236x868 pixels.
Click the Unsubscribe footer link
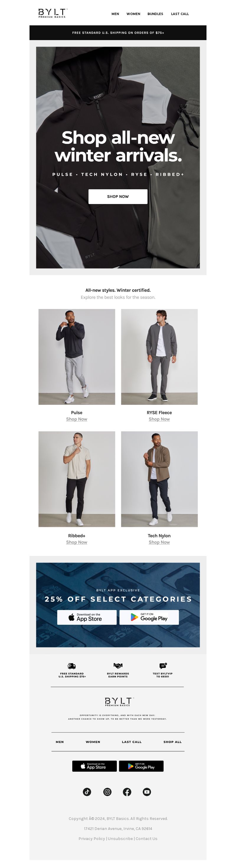[x=120, y=838]
